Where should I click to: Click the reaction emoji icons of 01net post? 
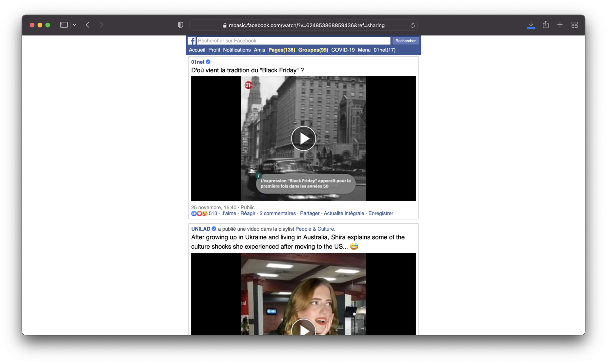click(199, 214)
